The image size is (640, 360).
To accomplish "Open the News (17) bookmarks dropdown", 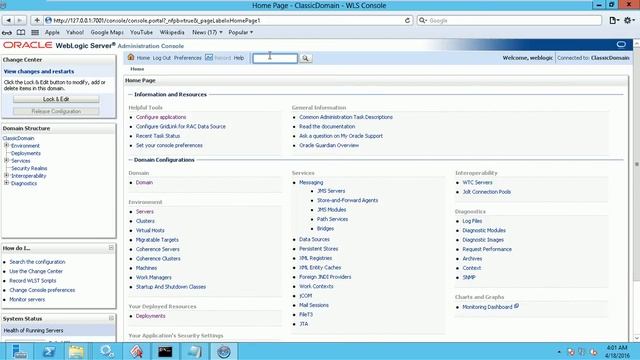I will point(207,32).
